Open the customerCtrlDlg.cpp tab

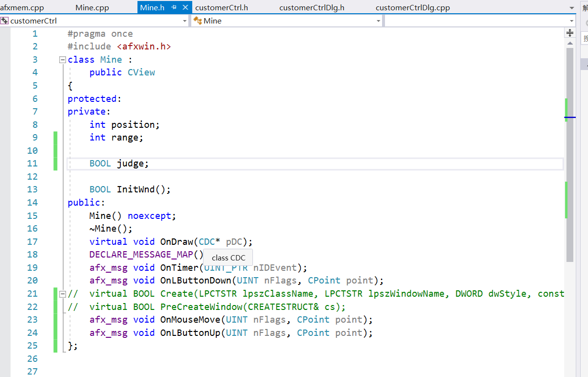pyautogui.click(x=413, y=7)
